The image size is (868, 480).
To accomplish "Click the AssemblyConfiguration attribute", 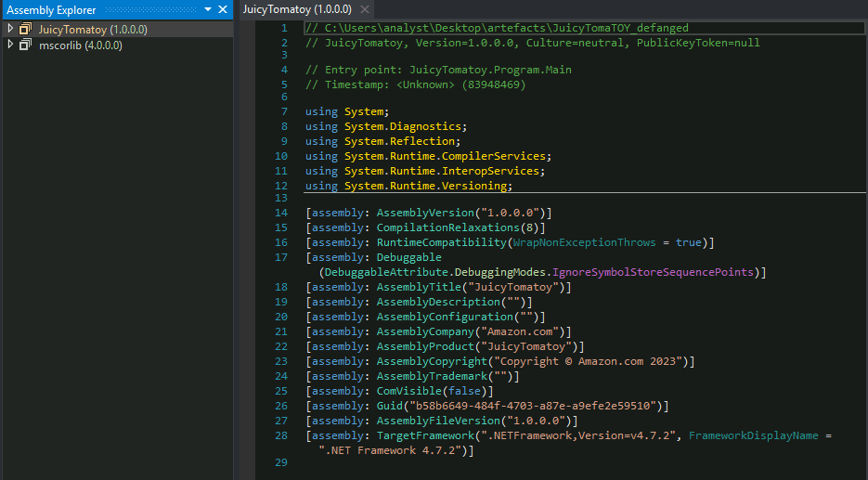I will 445,318.
